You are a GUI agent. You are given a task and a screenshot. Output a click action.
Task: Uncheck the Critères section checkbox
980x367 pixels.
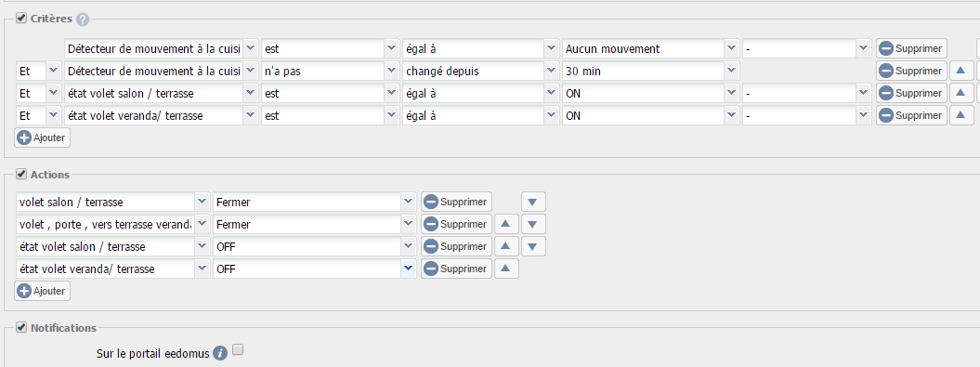pos(22,19)
